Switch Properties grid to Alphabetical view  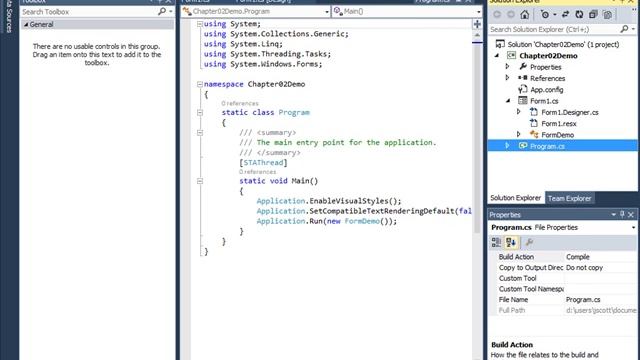(x=511, y=242)
